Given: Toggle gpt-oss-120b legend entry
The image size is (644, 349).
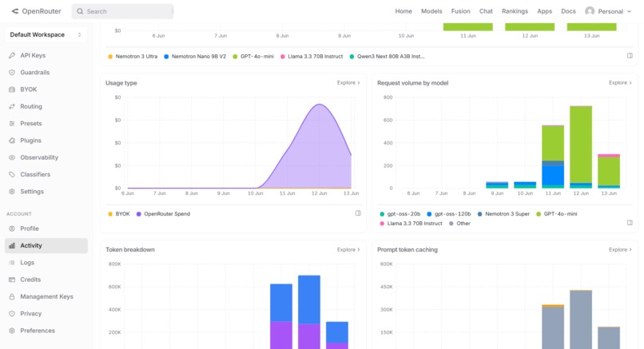Looking at the screenshot, I should coord(448,214).
